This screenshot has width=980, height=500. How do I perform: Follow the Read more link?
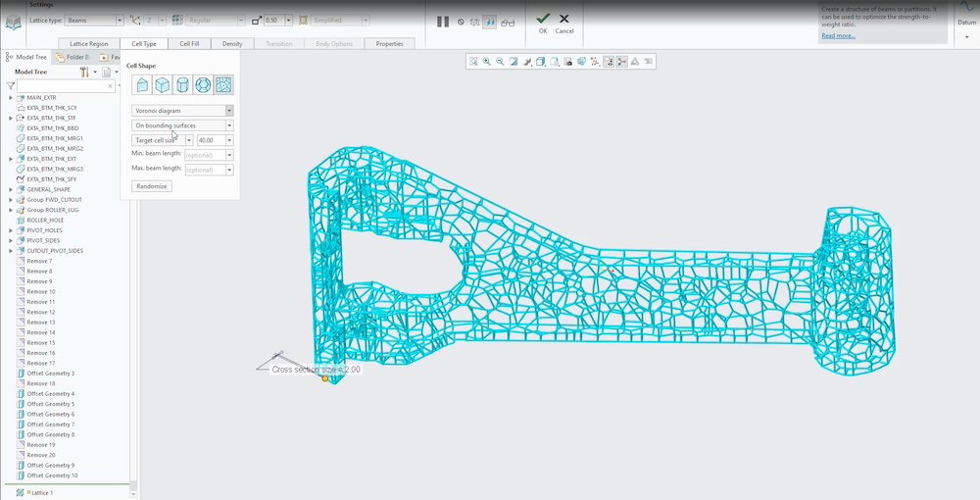coord(838,35)
